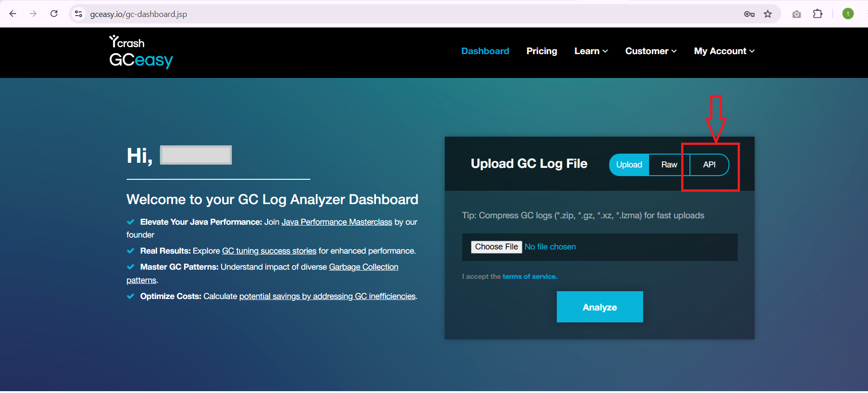This screenshot has height=393, width=868.
Task: Open site information icon in address bar
Action: click(78, 14)
